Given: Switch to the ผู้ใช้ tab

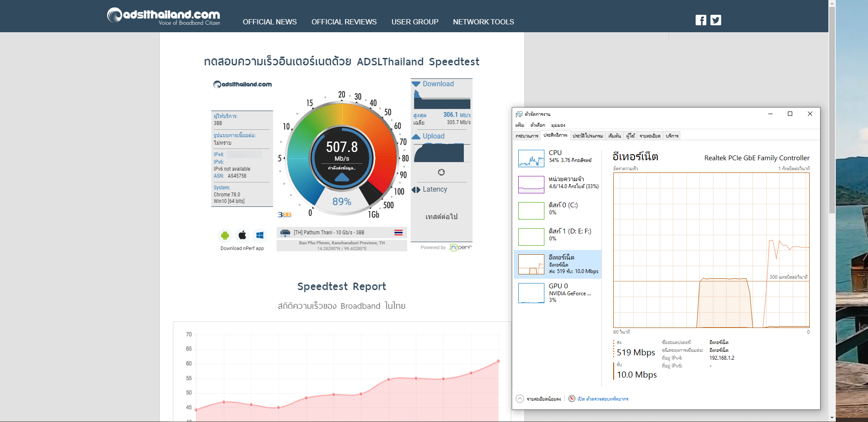Looking at the screenshot, I should [630, 136].
